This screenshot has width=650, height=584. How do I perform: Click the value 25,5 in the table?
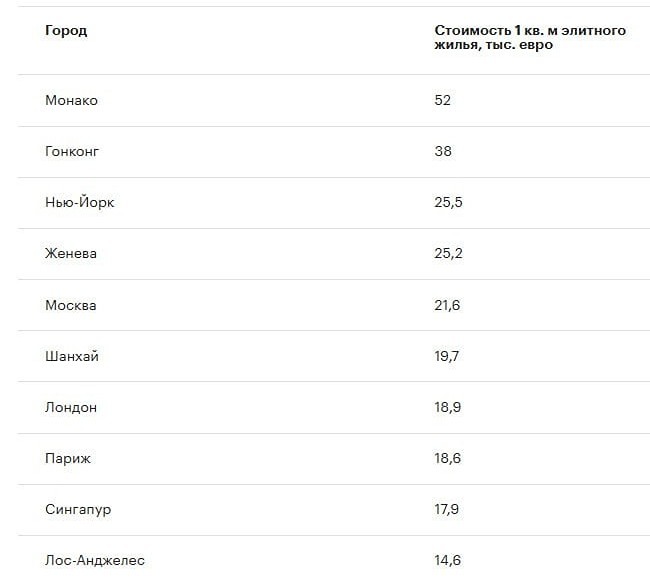point(448,202)
